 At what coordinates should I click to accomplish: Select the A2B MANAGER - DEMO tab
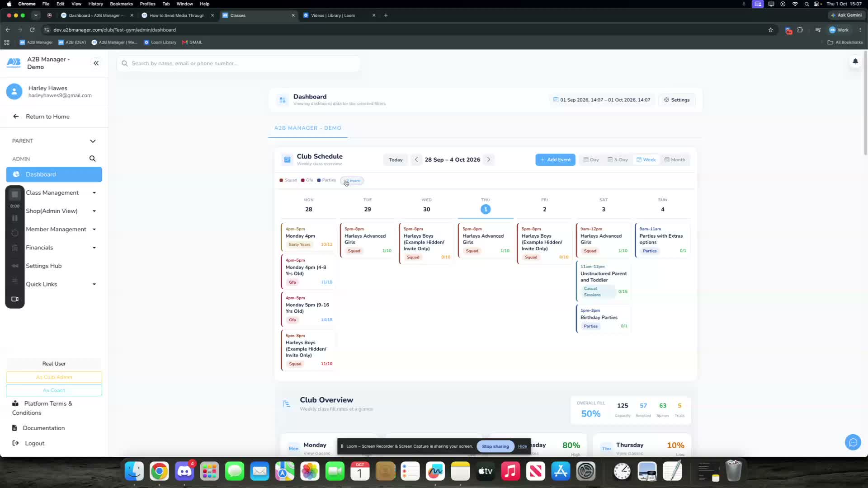(x=308, y=128)
